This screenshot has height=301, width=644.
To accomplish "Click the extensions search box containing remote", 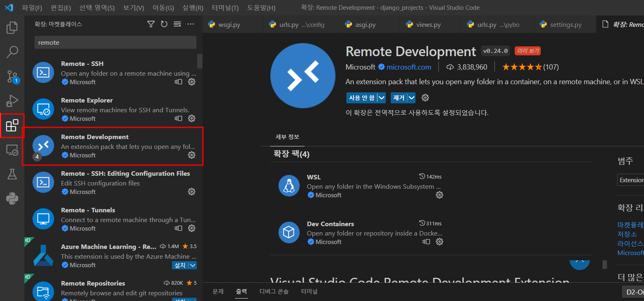I will pos(115,42).
